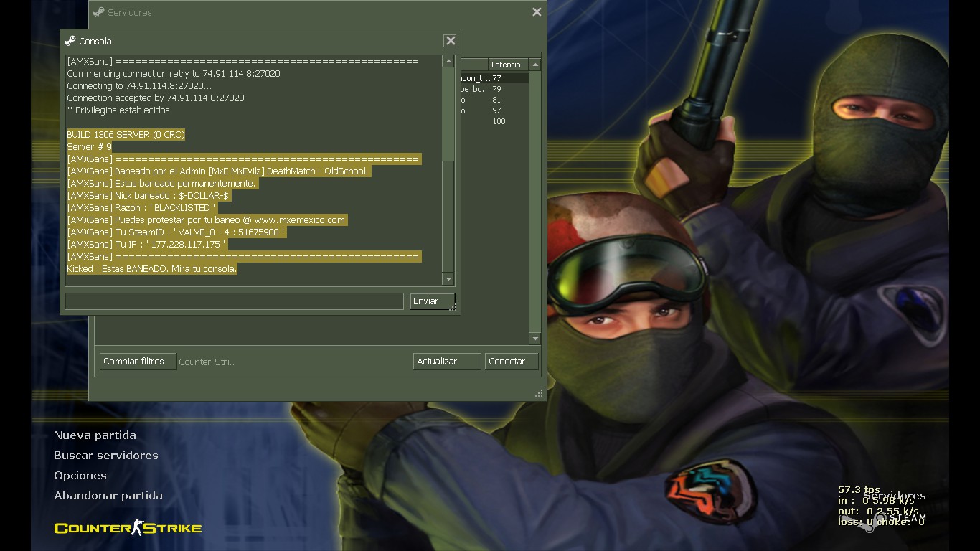Open Opciones from the main menu
980x551 pixels.
[80, 475]
